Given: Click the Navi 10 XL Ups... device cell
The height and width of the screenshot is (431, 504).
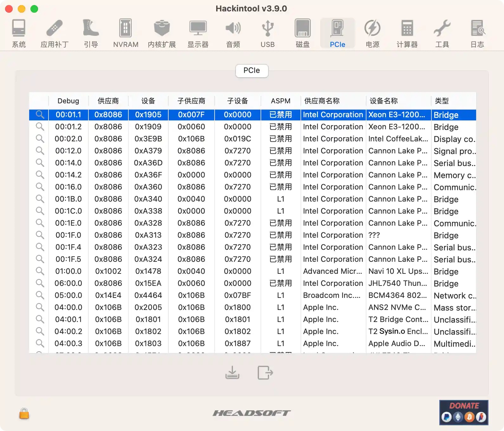Looking at the screenshot, I should click(398, 271).
